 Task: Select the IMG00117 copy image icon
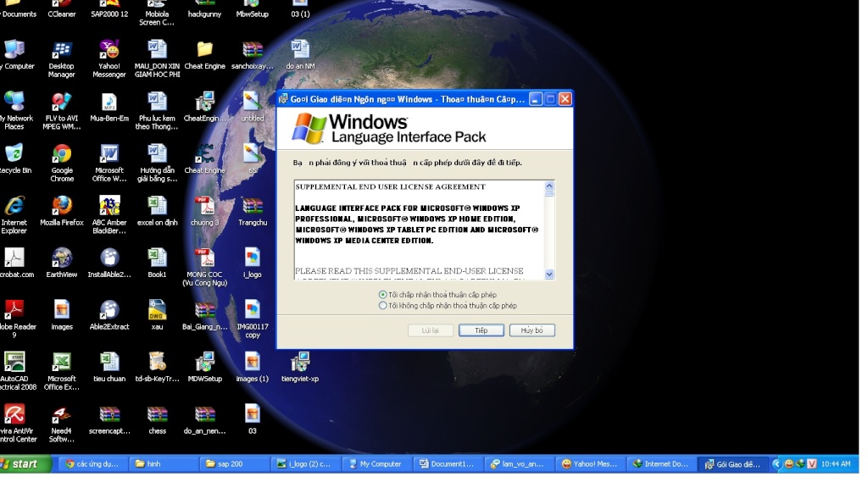pos(253,319)
